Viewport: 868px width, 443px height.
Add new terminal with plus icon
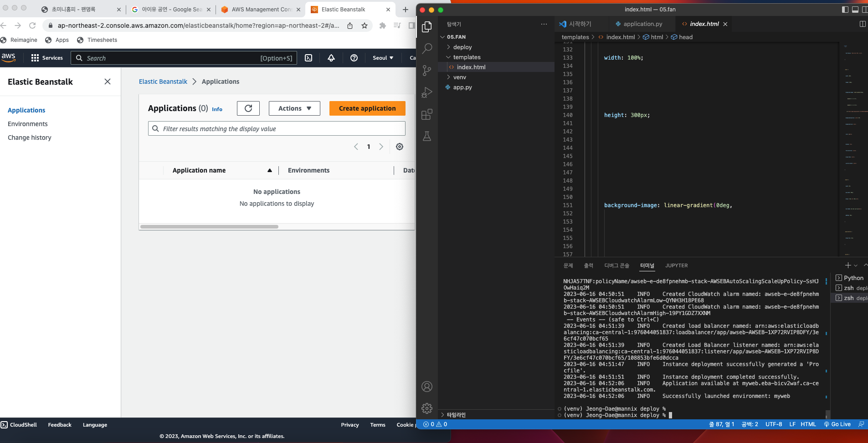pos(848,265)
